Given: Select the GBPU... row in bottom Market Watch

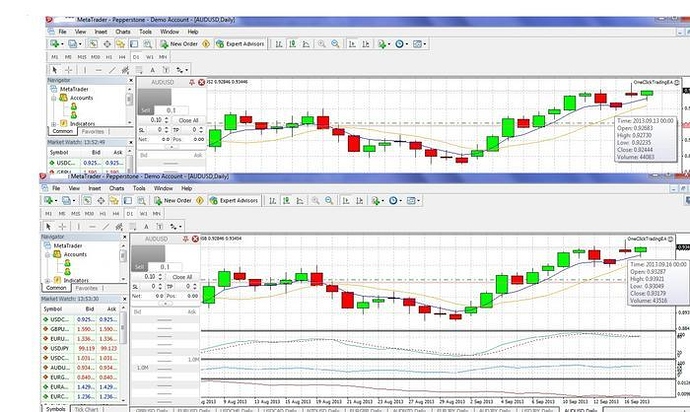Looking at the screenshot, I should (80, 329).
